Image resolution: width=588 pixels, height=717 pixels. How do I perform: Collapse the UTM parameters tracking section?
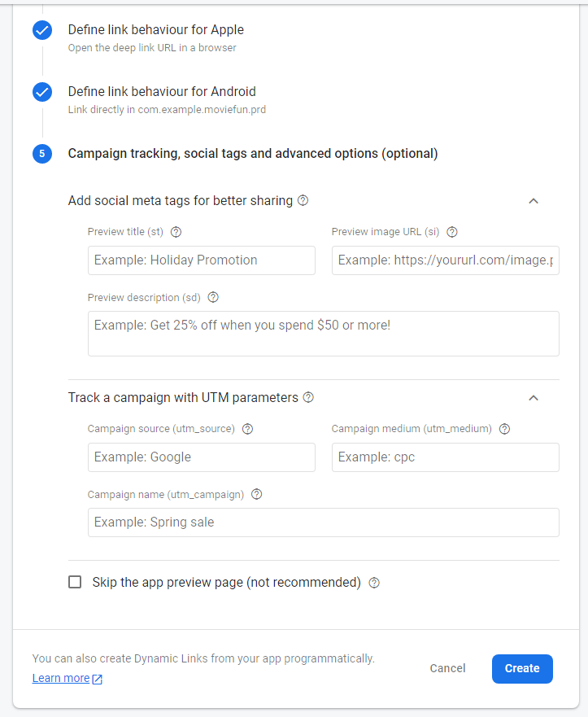(x=534, y=398)
